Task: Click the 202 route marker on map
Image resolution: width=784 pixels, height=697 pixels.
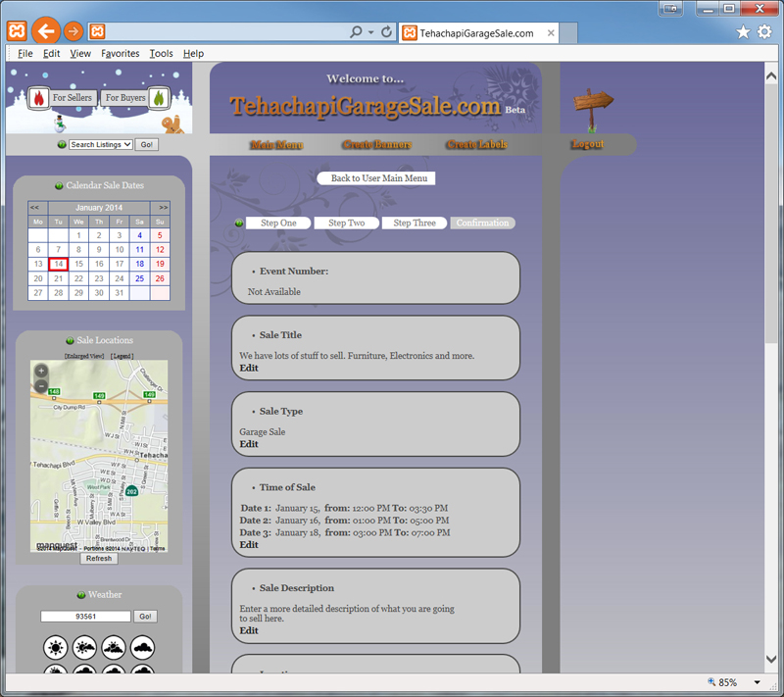Action: tap(131, 491)
